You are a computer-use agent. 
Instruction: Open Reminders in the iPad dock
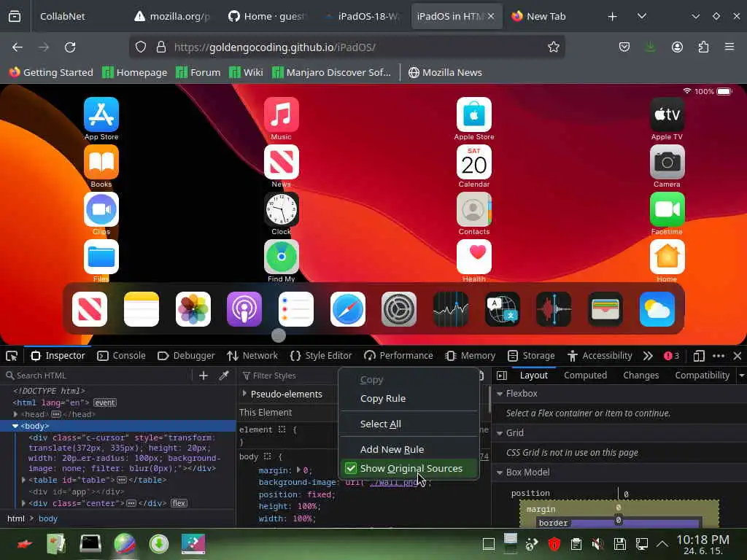[x=296, y=309]
